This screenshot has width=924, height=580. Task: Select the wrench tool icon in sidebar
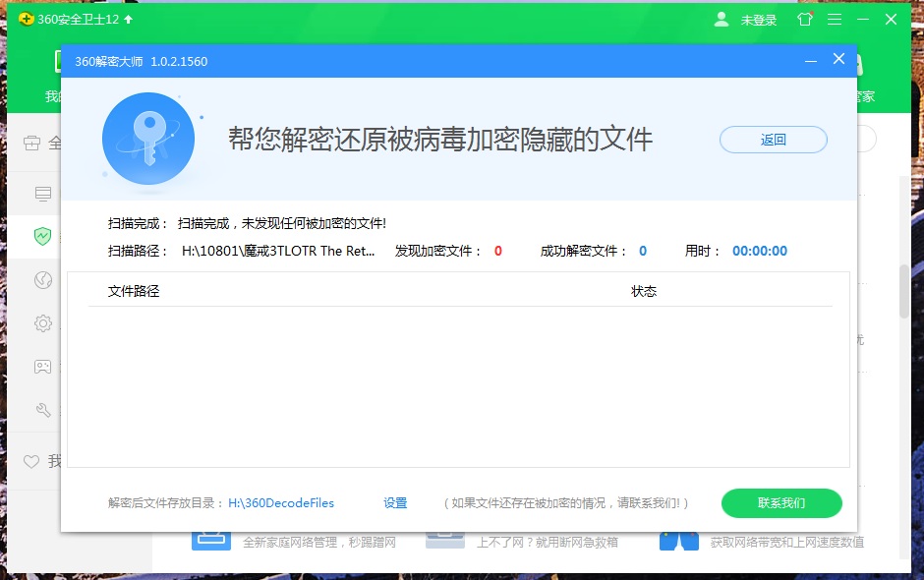(43, 410)
